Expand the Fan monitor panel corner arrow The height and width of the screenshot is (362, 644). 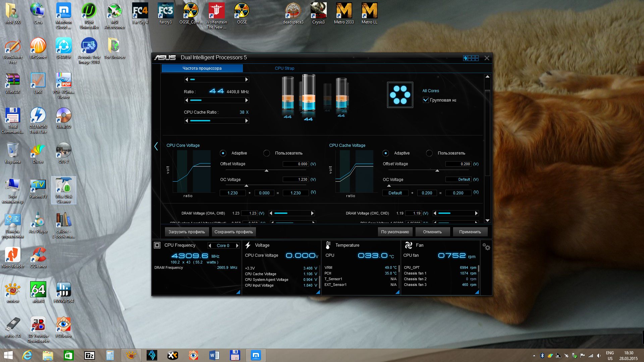tap(477, 292)
